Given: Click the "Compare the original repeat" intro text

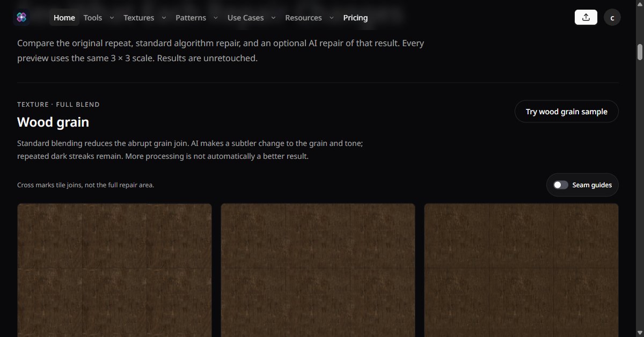Looking at the screenshot, I should click(221, 50).
